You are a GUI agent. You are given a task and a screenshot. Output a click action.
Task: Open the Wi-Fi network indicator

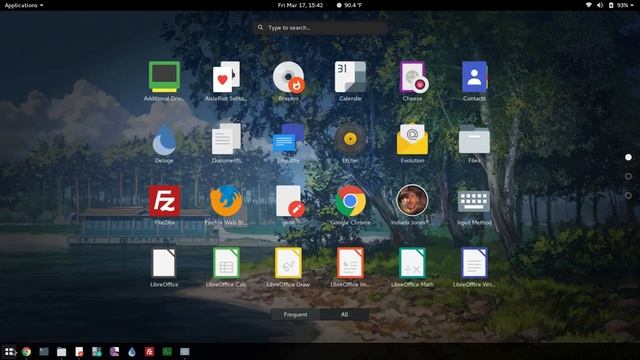click(588, 5)
